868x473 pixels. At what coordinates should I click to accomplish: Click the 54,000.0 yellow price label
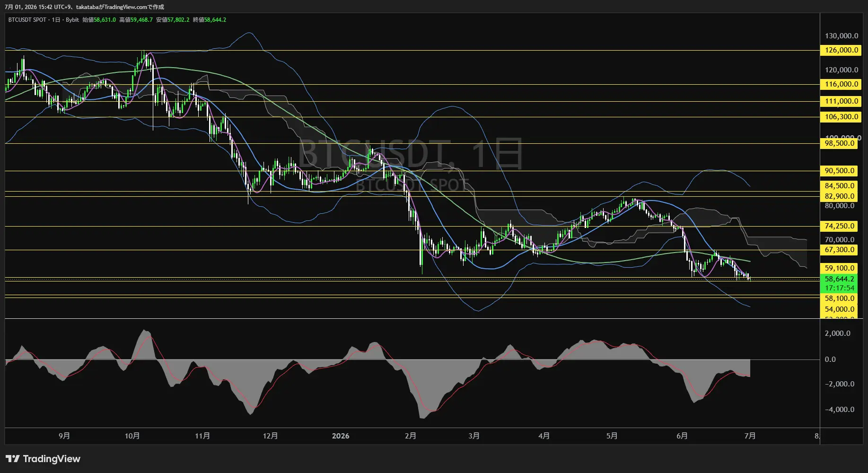click(839, 309)
